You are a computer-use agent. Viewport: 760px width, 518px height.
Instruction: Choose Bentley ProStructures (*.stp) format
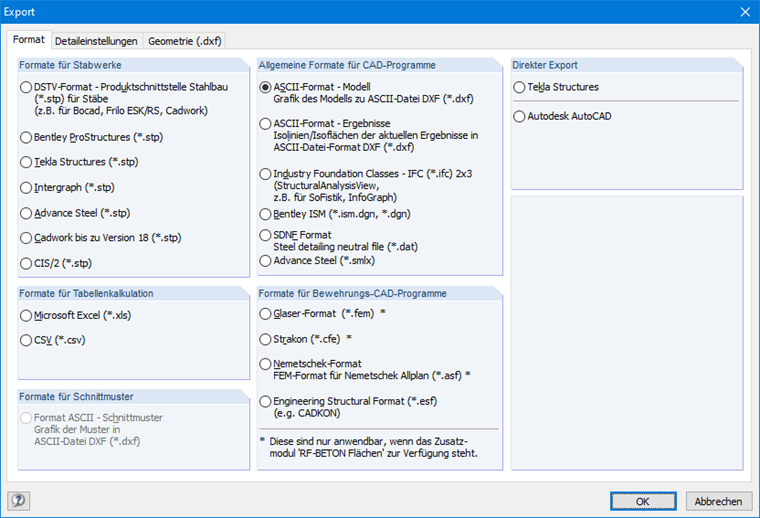coord(26,136)
